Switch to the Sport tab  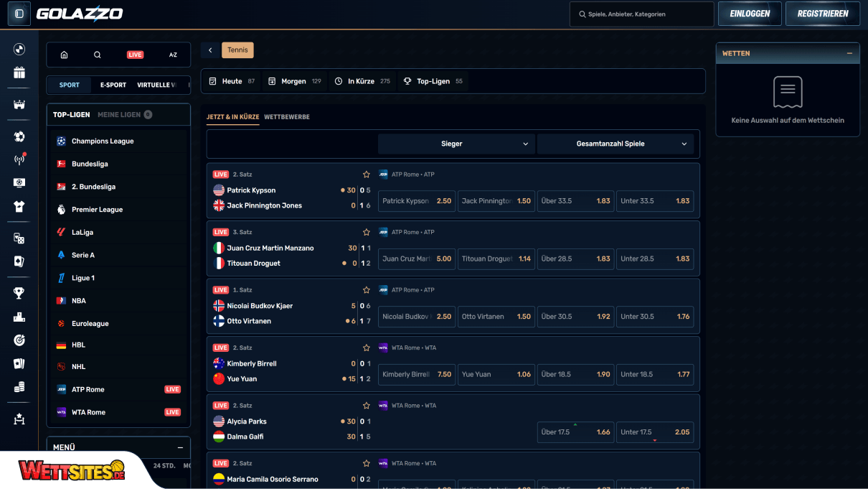pyautogui.click(x=70, y=85)
